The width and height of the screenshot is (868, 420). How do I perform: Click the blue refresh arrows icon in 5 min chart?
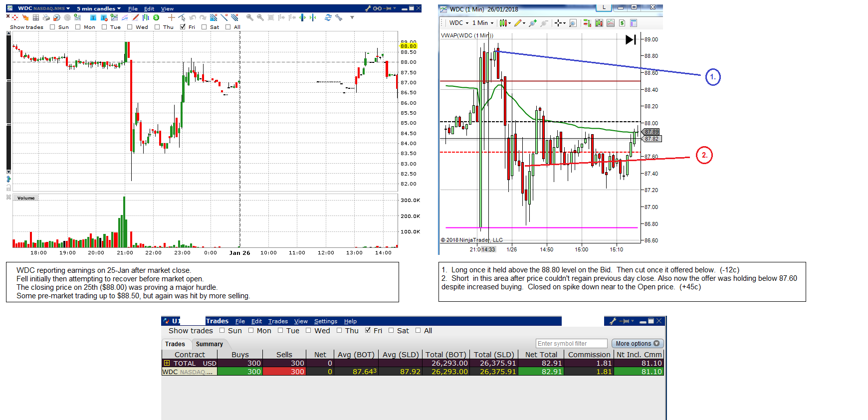[328, 17]
